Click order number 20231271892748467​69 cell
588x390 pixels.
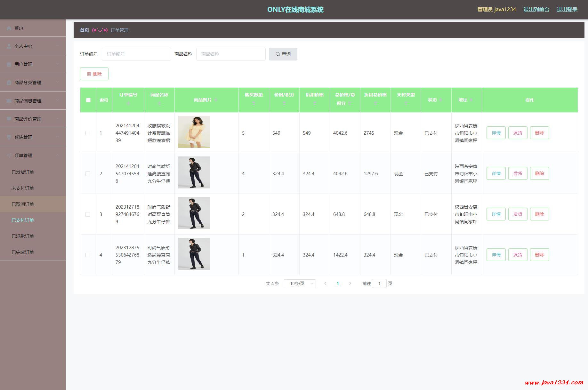tap(128, 214)
